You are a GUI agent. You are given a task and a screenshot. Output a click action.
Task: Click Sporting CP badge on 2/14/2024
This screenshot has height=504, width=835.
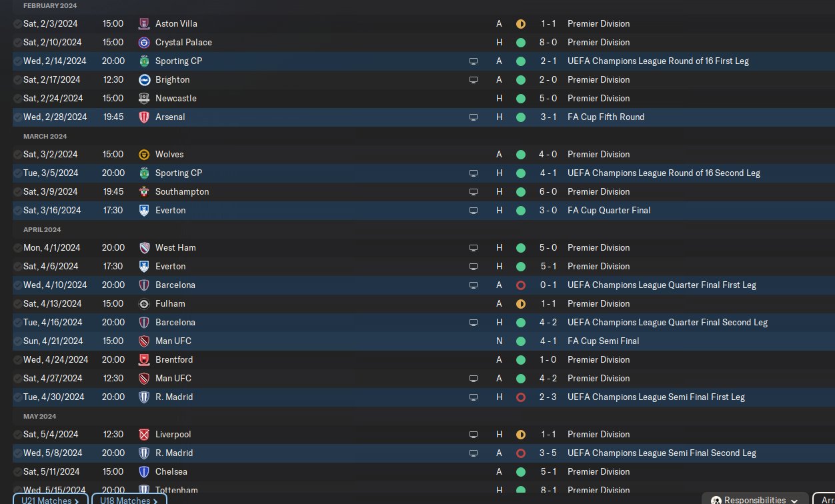click(x=144, y=61)
